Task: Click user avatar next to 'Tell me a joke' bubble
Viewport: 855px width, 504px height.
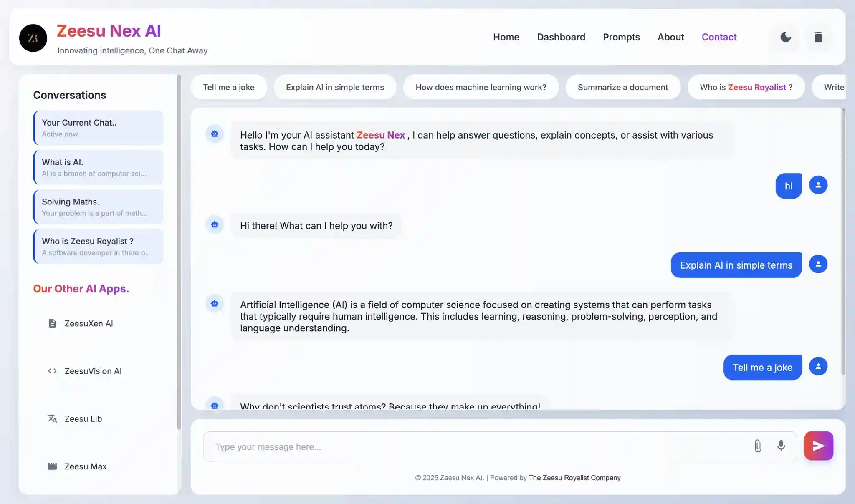Action: (818, 366)
